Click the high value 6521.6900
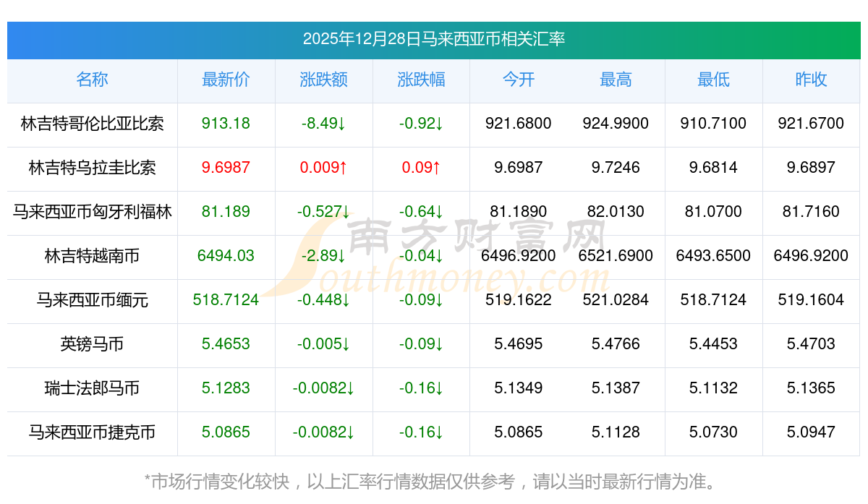This screenshot has height=504, width=868. (616, 256)
